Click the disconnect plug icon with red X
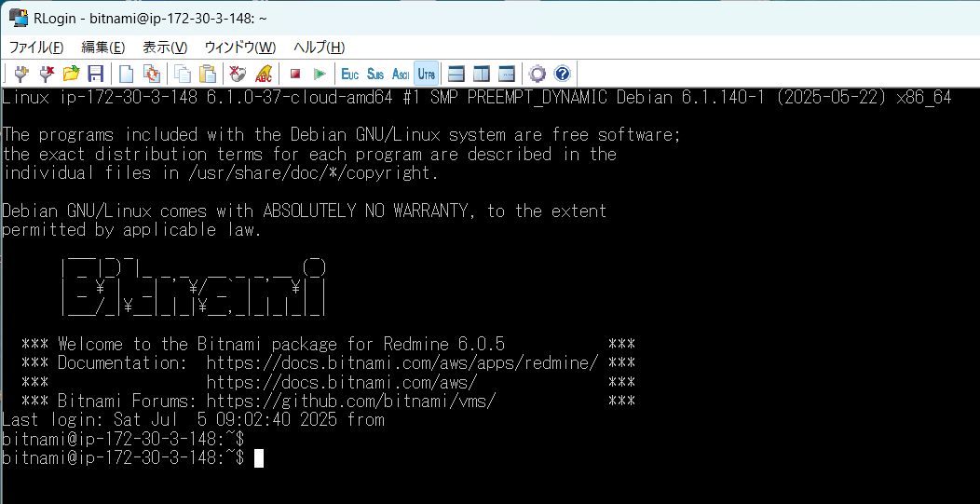The image size is (980, 504). (47, 74)
